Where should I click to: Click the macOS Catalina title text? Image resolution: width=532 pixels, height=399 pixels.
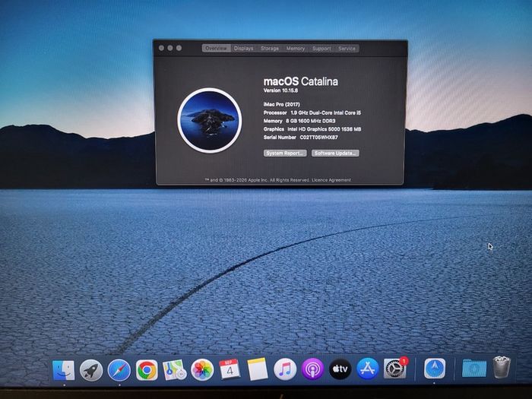[301, 81]
